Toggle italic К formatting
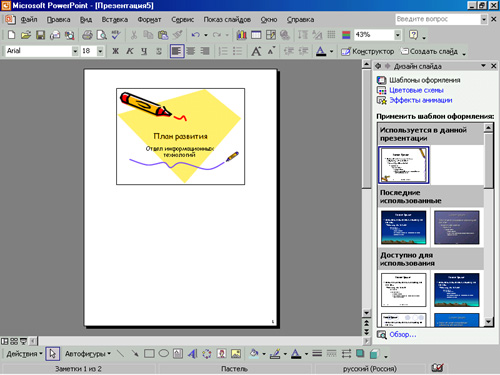Screen dimensions: 500x375 click(x=130, y=51)
